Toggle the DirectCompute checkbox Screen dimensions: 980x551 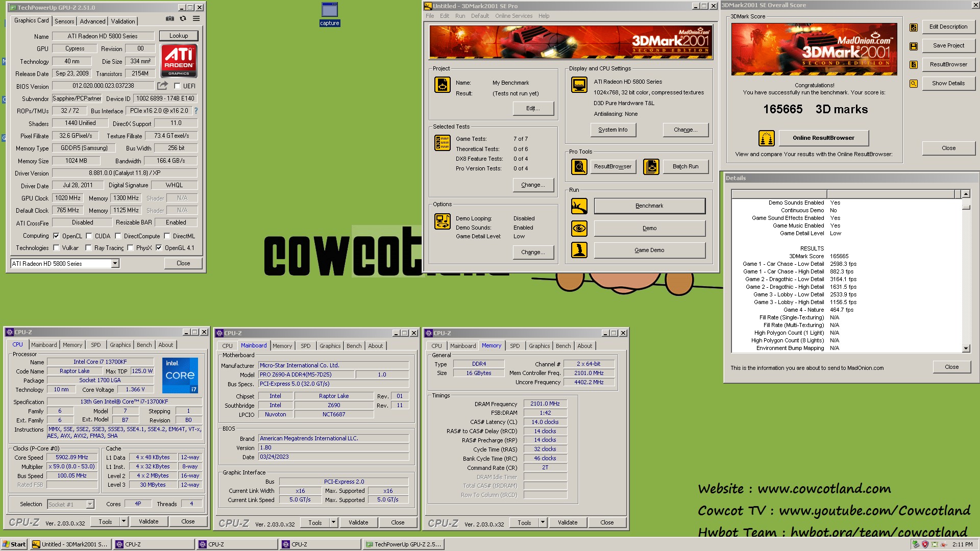click(x=118, y=236)
